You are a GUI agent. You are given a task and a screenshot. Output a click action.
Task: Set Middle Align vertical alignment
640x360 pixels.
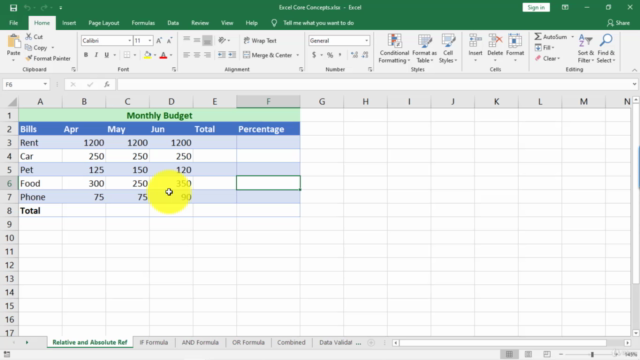[x=197, y=40]
